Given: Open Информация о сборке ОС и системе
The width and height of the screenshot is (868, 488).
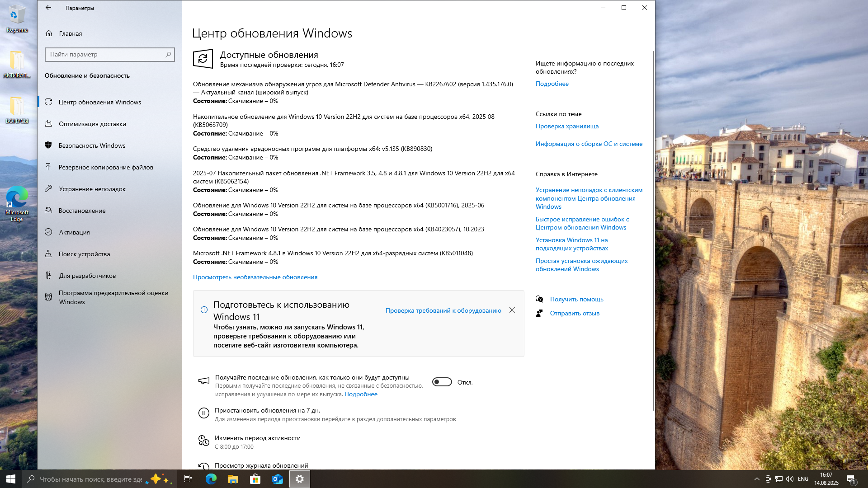Looking at the screenshot, I should pyautogui.click(x=589, y=144).
